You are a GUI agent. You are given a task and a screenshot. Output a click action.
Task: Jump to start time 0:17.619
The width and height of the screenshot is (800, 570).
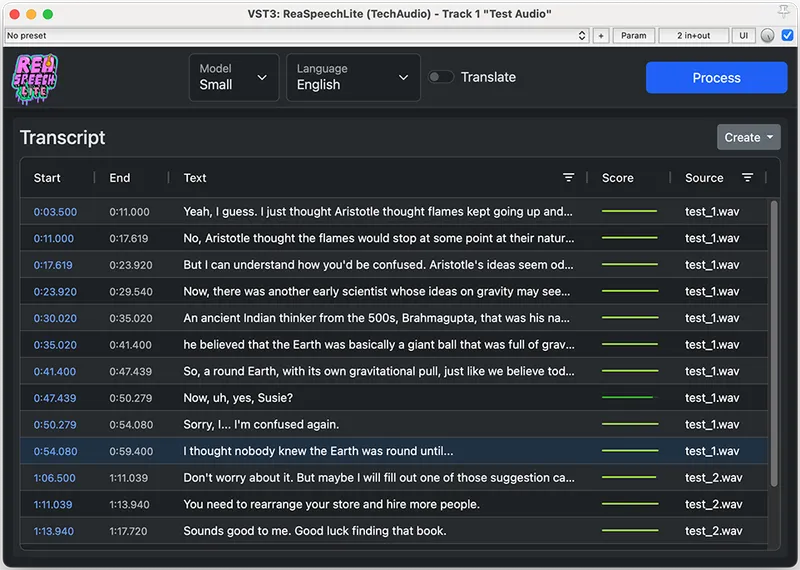[53, 265]
